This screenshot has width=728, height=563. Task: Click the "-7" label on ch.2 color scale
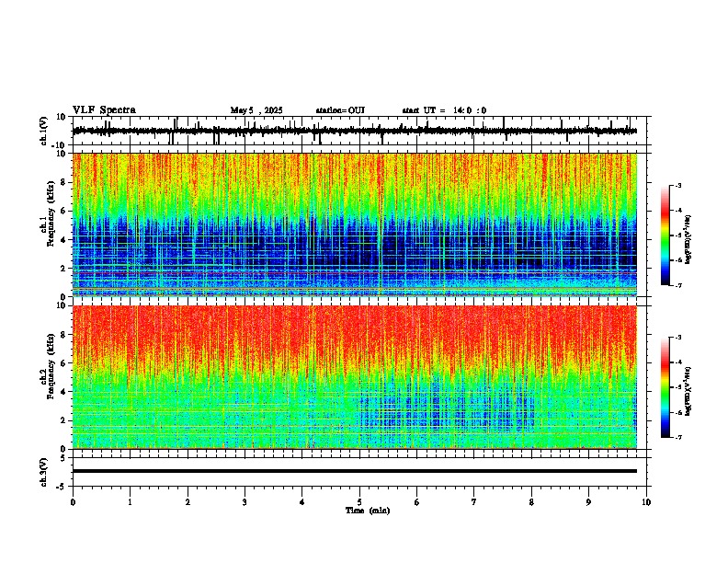click(677, 437)
